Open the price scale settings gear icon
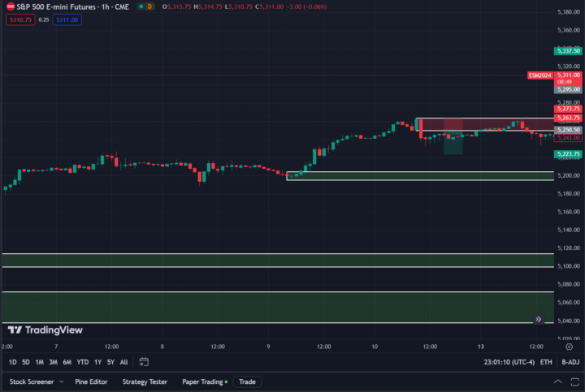 (569, 347)
